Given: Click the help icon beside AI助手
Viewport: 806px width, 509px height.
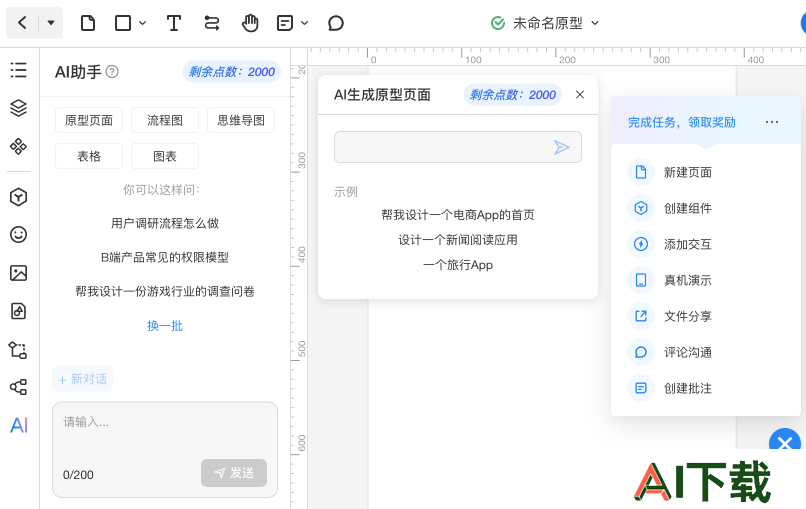Looking at the screenshot, I should pyautogui.click(x=112, y=71).
